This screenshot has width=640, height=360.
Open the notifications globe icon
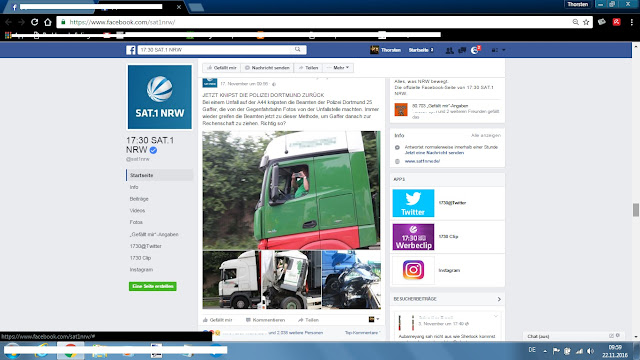click(475, 50)
